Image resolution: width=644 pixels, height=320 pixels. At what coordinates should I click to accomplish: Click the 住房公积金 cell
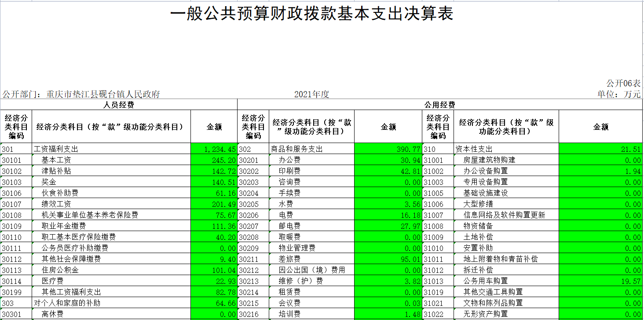click(x=111, y=270)
